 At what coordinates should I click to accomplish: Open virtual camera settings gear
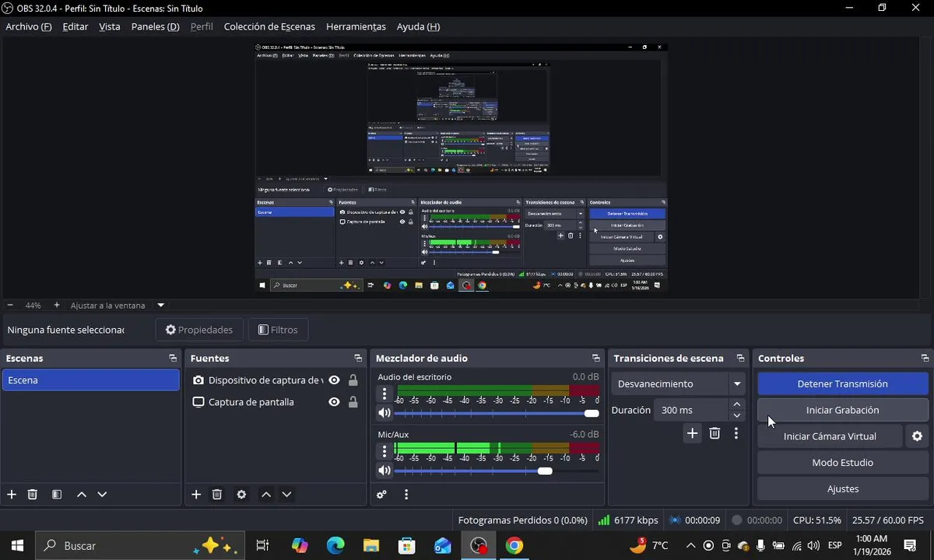pyautogui.click(x=917, y=436)
